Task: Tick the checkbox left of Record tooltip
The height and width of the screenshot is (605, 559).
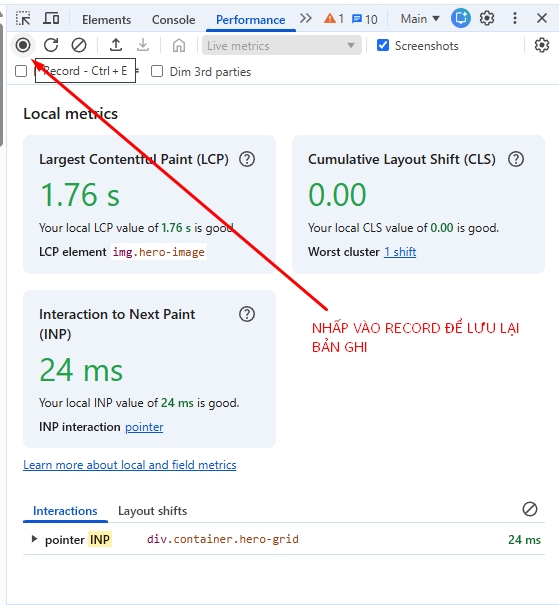Action: [21, 71]
